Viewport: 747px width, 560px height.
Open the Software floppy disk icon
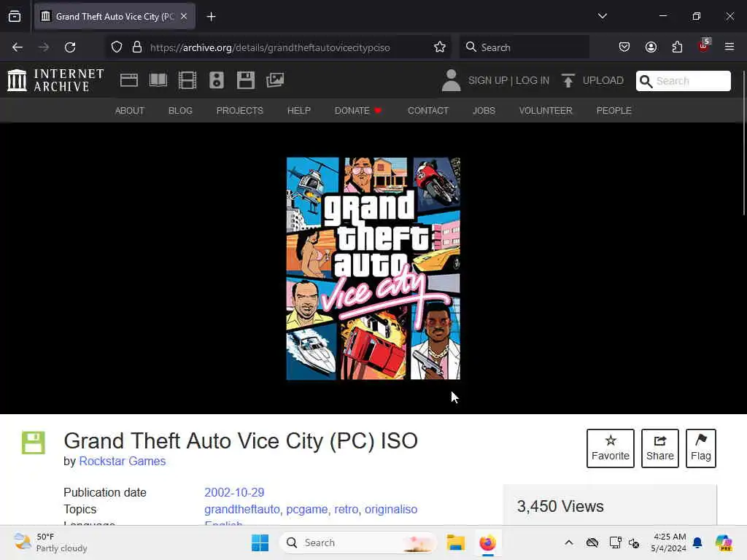(246, 80)
